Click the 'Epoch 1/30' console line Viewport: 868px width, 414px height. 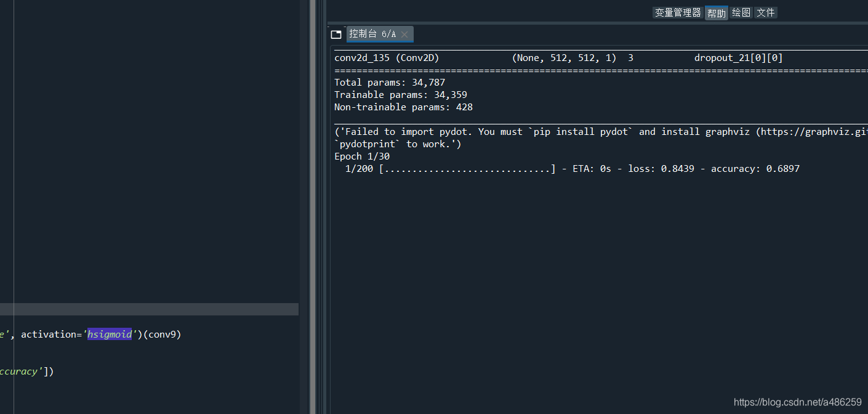(362, 156)
